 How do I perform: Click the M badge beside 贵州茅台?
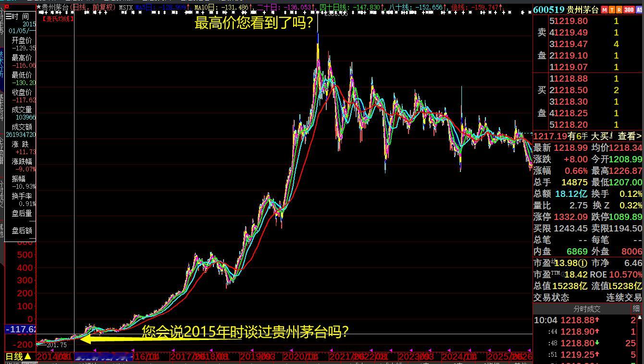(605, 10)
